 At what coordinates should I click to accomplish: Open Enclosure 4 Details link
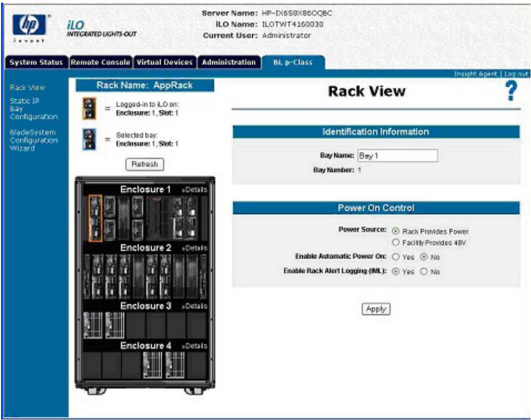coord(194,346)
